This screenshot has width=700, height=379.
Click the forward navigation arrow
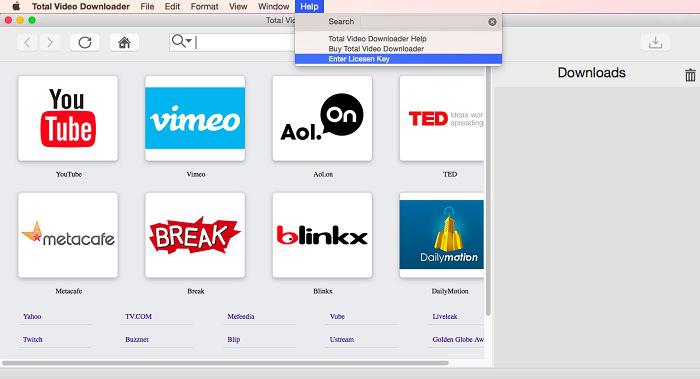pyautogui.click(x=50, y=42)
